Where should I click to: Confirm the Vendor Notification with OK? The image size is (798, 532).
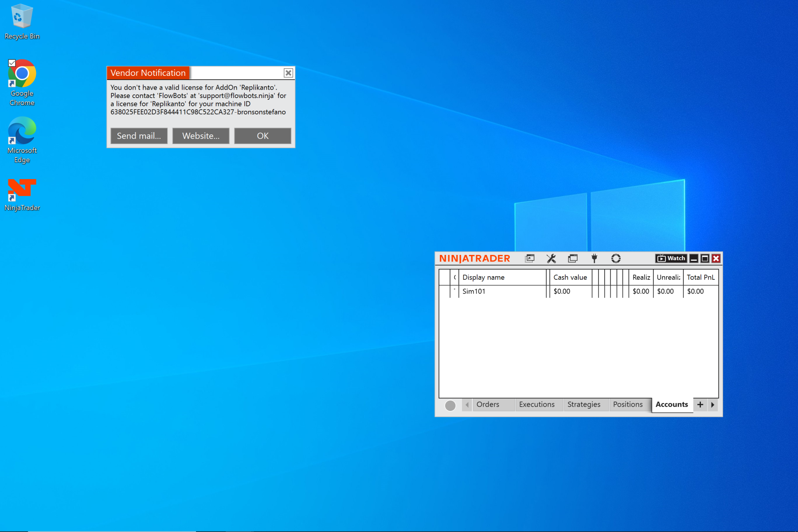coord(262,136)
